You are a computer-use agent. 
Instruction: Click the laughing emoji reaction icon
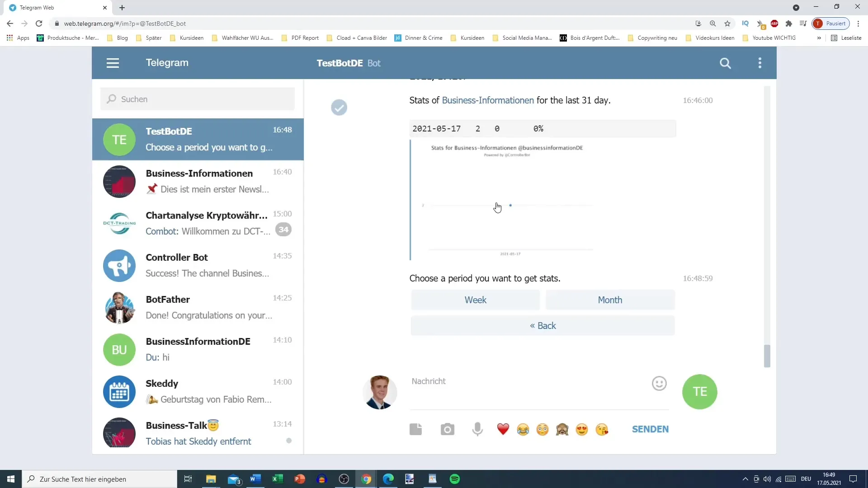click(523, 429)
